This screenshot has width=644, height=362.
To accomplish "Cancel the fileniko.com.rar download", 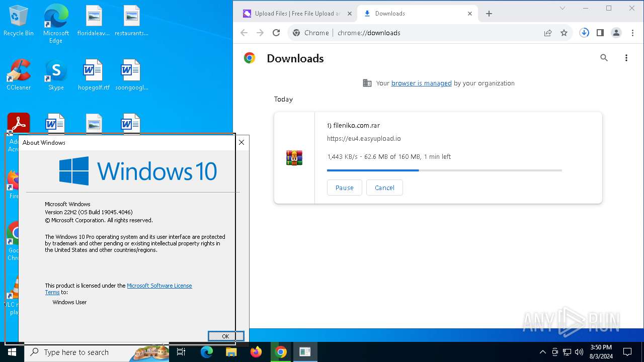I will (384, 188).
